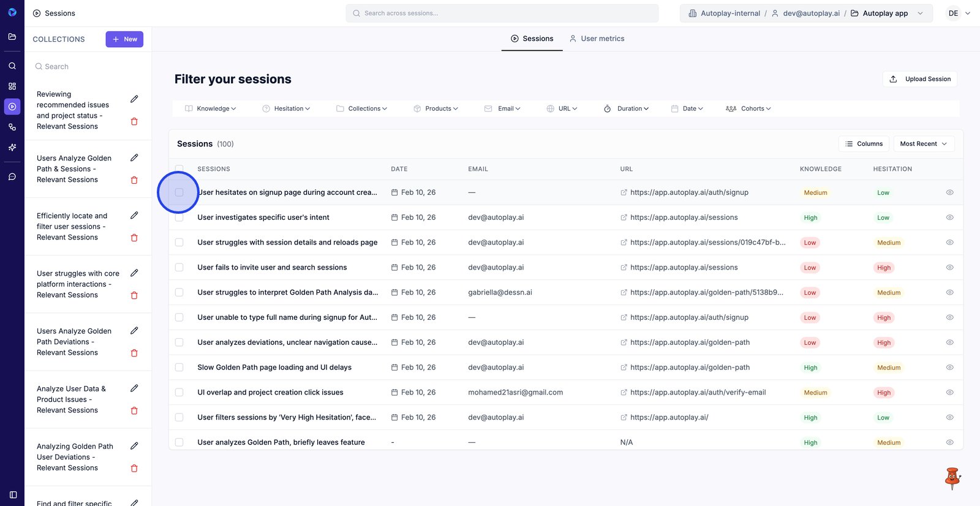The image size is (980, 506).
Task: Collapse the sidebar panel icon at bottom left
Action: click(13, 495)
